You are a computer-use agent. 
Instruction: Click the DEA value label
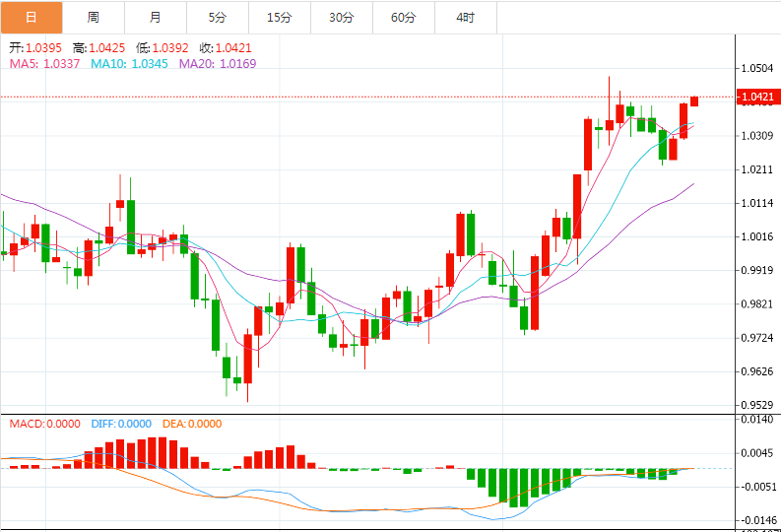point(192,424)
